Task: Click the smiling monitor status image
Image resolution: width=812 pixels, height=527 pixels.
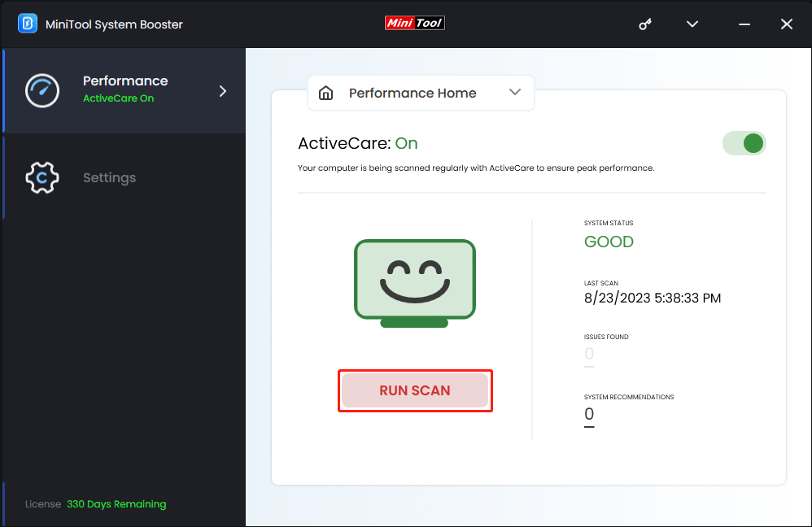Action: tap(415, 283)
